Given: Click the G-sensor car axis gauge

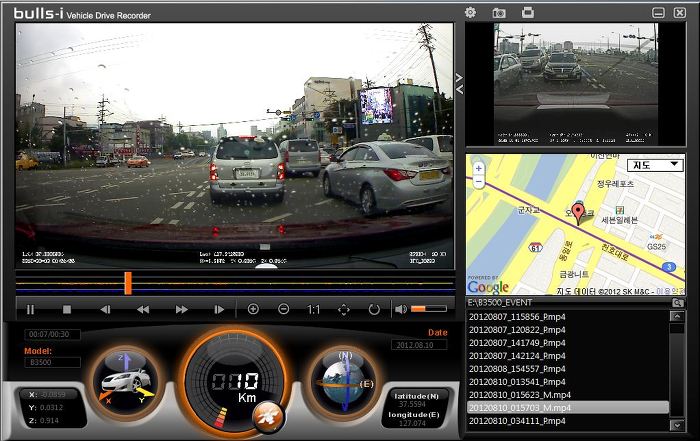Looking at the screenshot, I should 127,383.
